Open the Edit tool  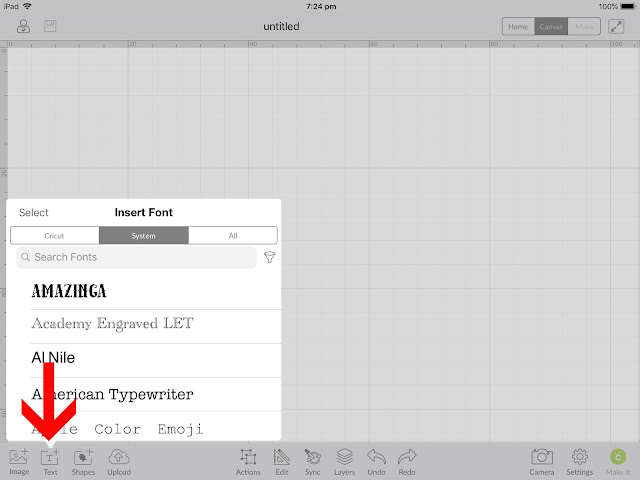pos(282,462)
